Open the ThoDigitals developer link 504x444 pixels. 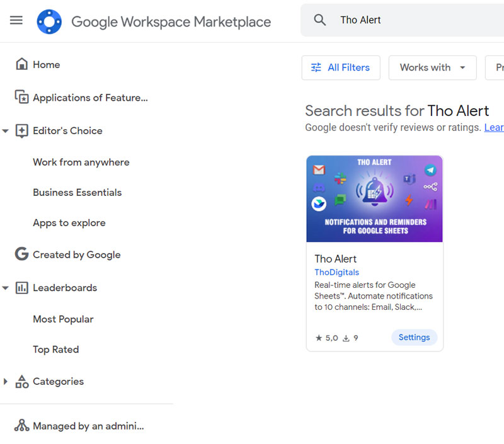click(336, 272)
